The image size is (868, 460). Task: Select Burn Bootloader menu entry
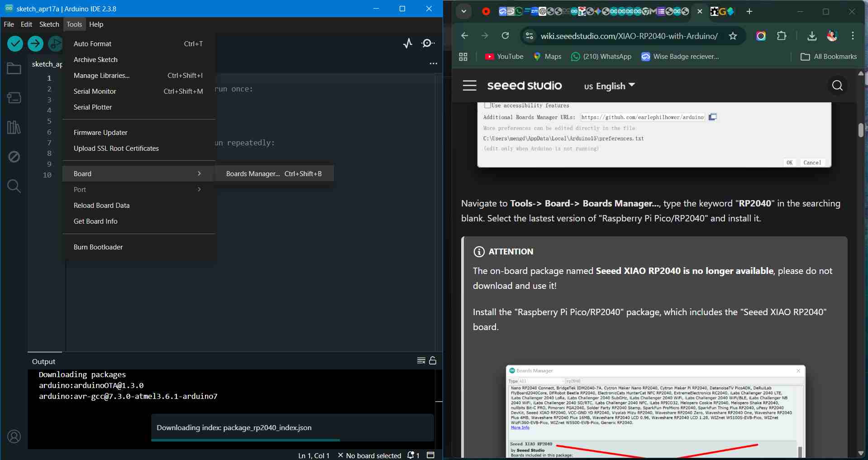click(139, 247)
